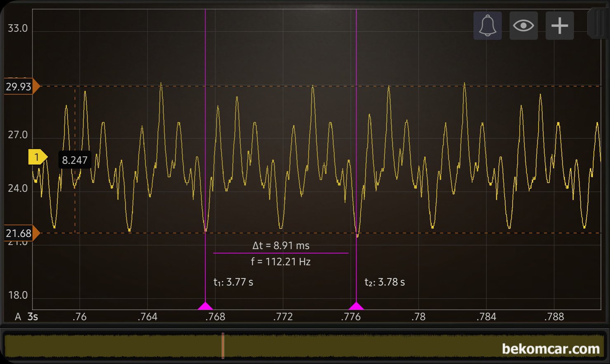
Task: Click the orange position marker in overview strip
Action: click(x=223, y=346)
